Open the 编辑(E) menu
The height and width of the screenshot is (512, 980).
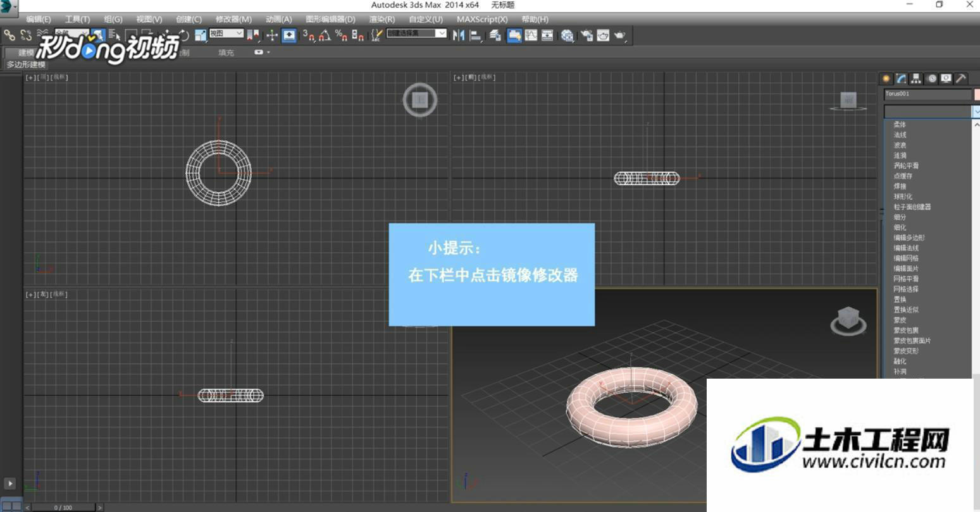pyautogui.click(x=39, y=20)
